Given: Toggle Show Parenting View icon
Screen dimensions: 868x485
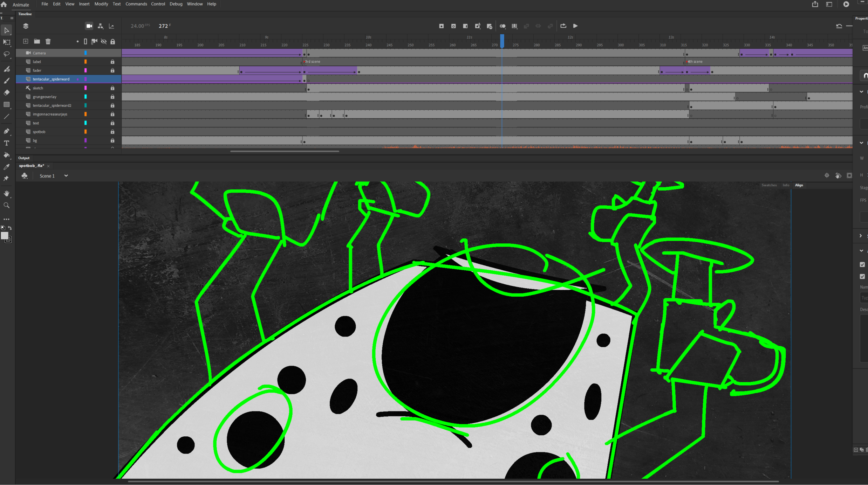Looking at the screenshot, I should tap(101, 26).
